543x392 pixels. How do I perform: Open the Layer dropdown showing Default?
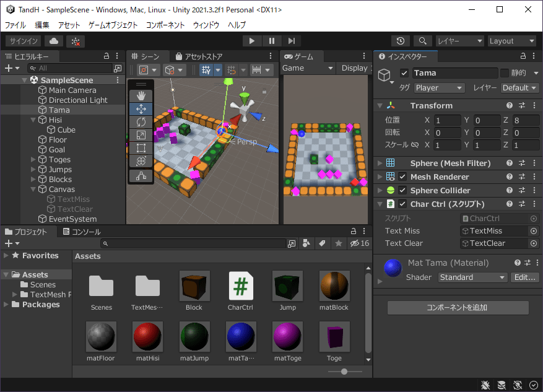pos(520,88)
